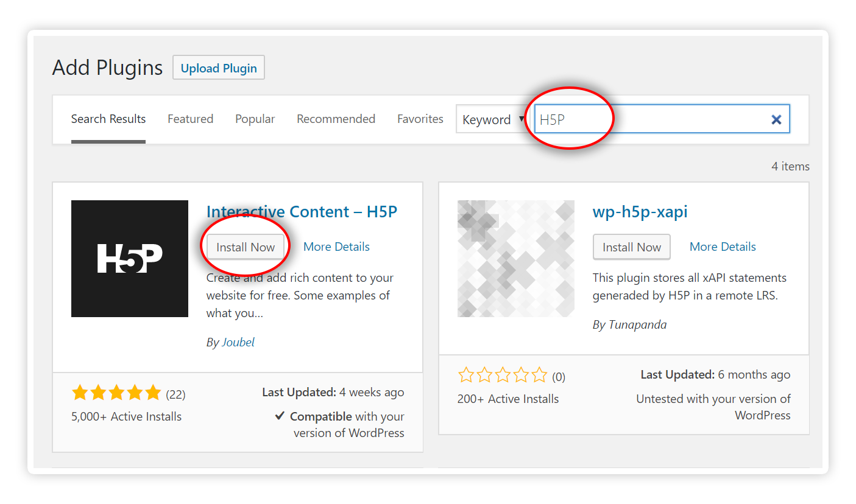
Task: Click the 'Add Plugins' page heading
Action: [108, 68]
